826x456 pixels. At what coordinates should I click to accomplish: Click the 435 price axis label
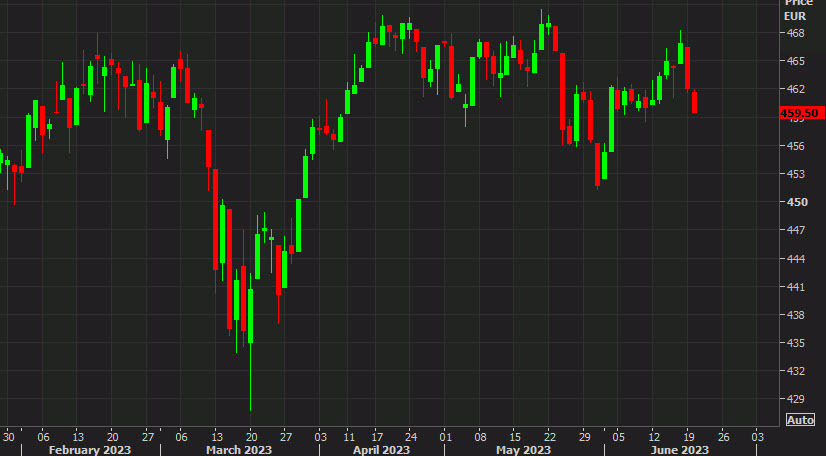[x=795, y=343]
